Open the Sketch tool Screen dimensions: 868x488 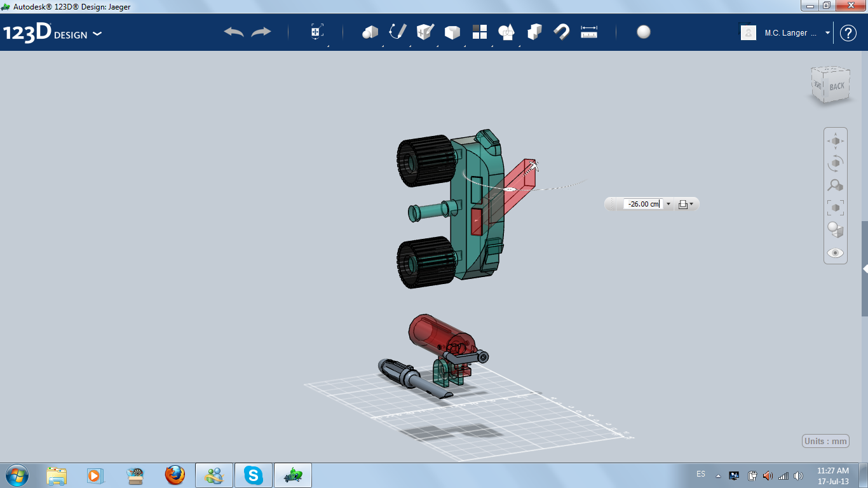pos(398,32)
